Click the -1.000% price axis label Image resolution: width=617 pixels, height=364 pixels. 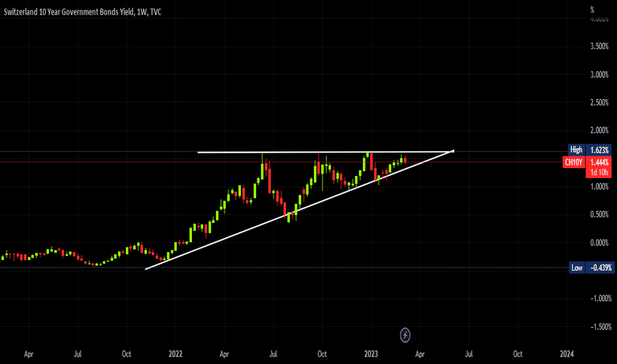coord(600,298)
